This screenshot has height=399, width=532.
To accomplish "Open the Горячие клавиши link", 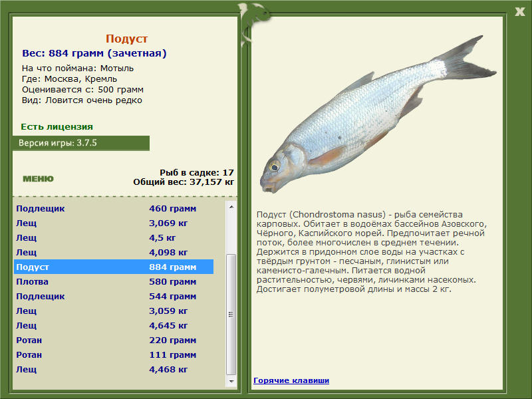I will [x=291, y=380].
